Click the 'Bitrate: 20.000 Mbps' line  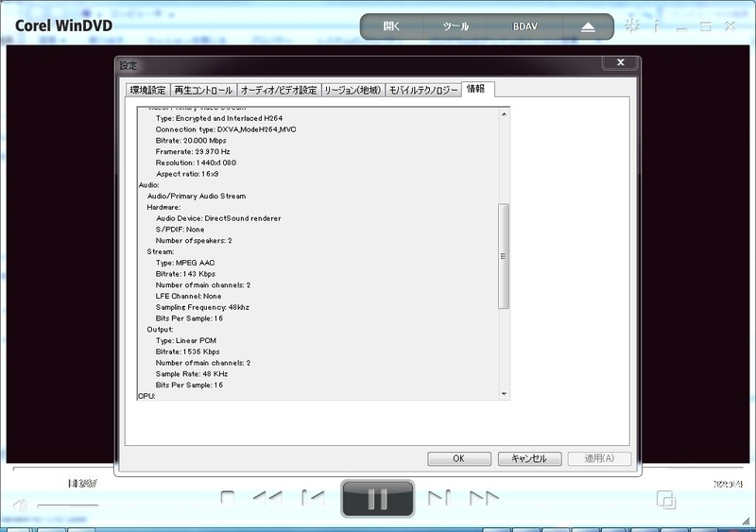click(x=191, y=141)
